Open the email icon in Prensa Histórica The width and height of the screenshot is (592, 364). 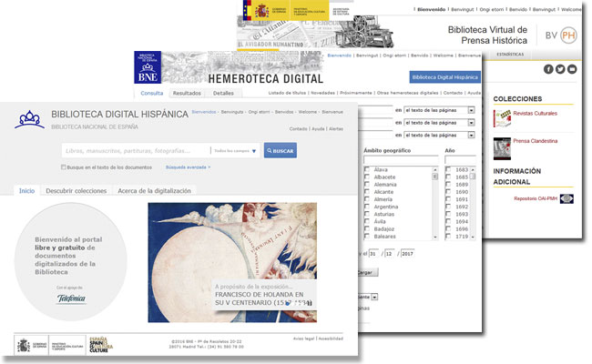click(x=572, y=69)
